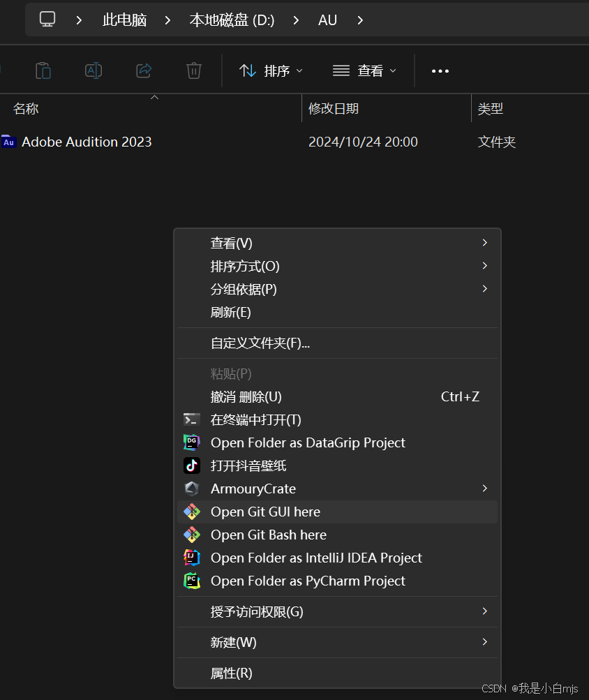Expand the 新建(W) submenu arrow
Screen dimensions: 589x700
485,642
